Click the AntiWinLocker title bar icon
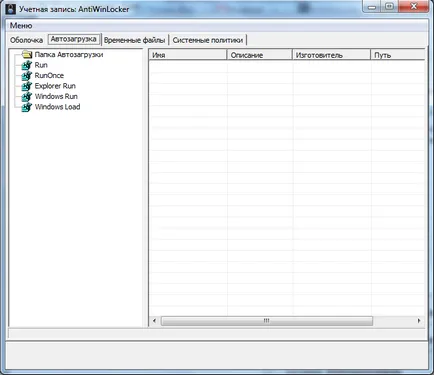 click(x=11, y=9)
